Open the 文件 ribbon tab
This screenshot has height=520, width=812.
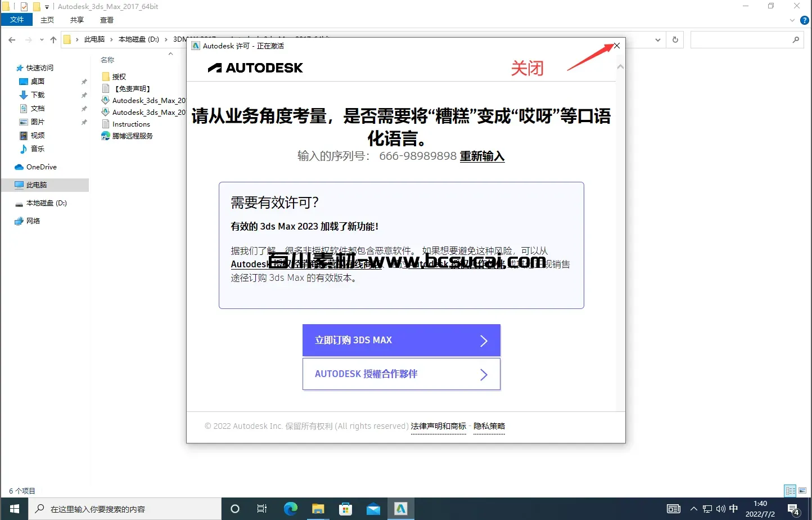tap(17, 20)
